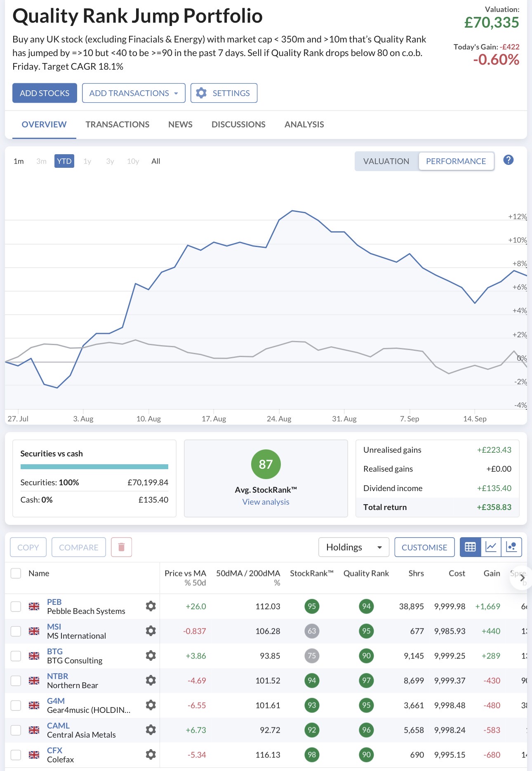The width and height of the screenshot is (532, 771).
Task: Open settings gear for BTG Consulting
Action: click(151, 655)
